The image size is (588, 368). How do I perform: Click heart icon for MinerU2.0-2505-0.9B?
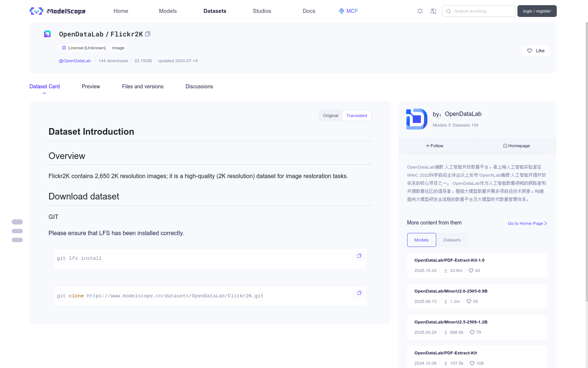click(x=469, y=301)
